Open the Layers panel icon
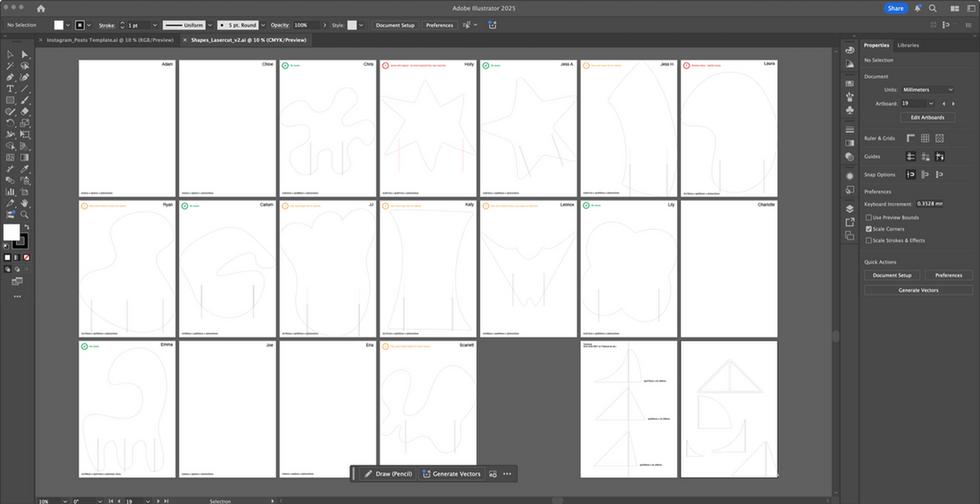980x504 pixels. pyautogui.click(x=849, y=209)
